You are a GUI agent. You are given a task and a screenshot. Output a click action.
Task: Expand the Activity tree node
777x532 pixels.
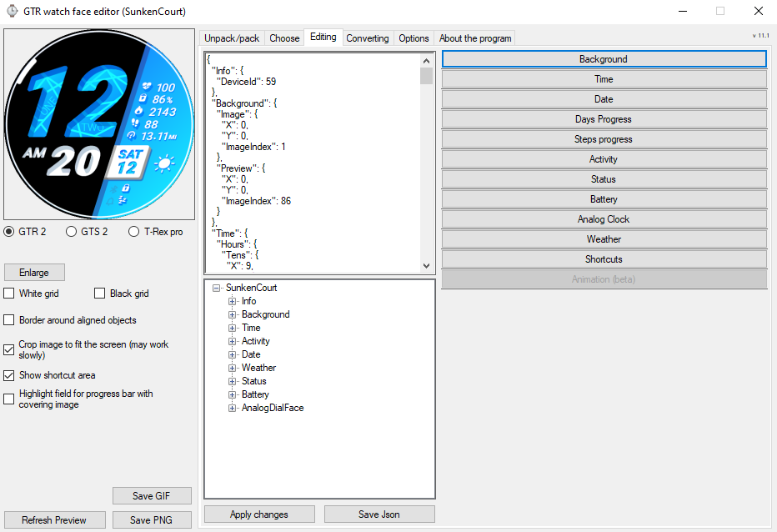point(232,342)
